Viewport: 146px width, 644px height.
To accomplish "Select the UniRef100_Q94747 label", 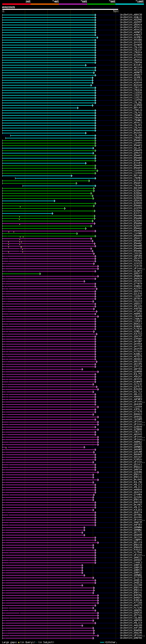I will 131,337.
